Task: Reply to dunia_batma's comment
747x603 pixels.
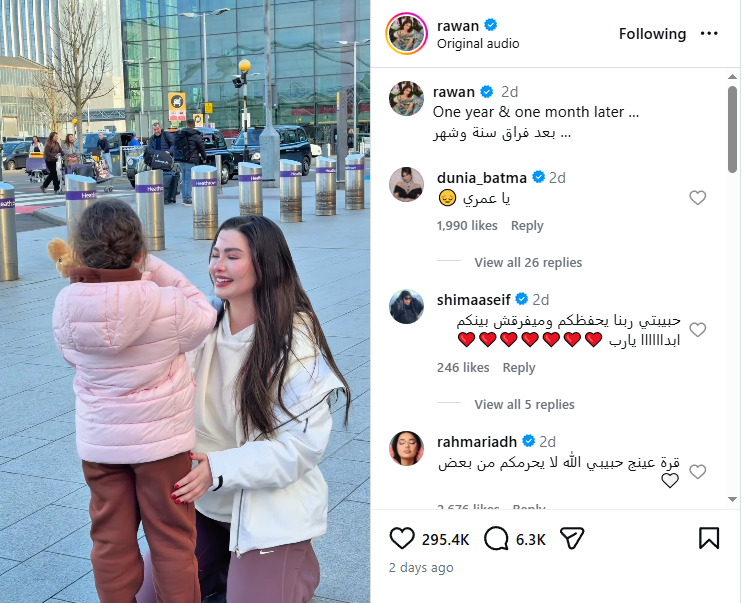Action: 527,226
